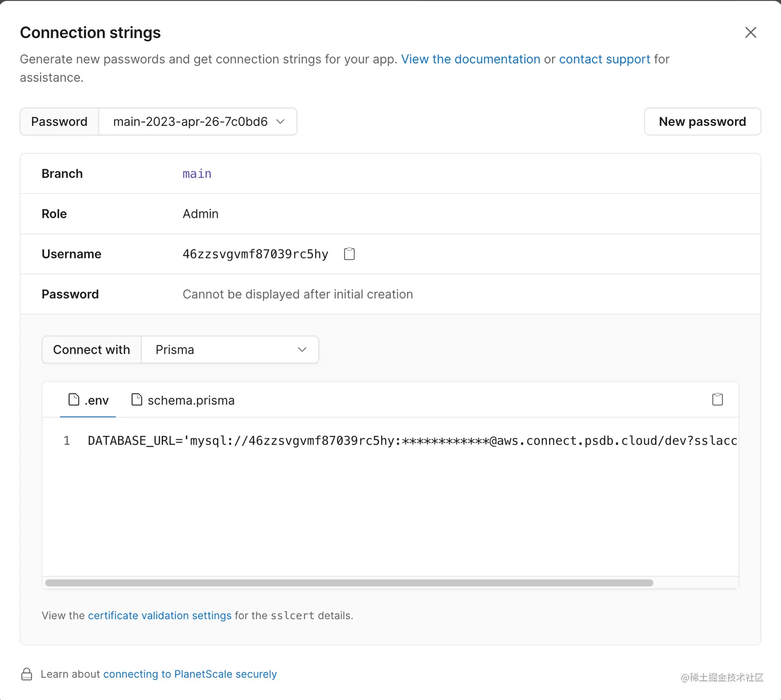Click the horizontal scrollbar of the code box

349,583
